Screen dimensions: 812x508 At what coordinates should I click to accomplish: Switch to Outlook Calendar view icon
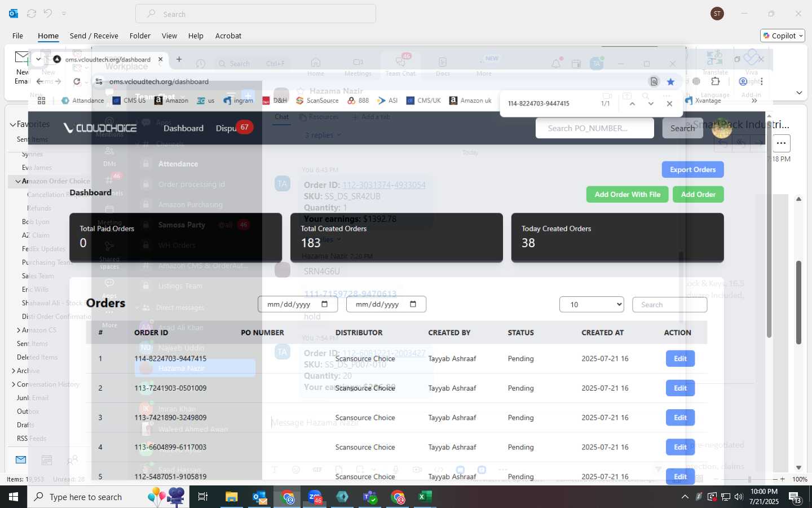(x=47, y=460)
